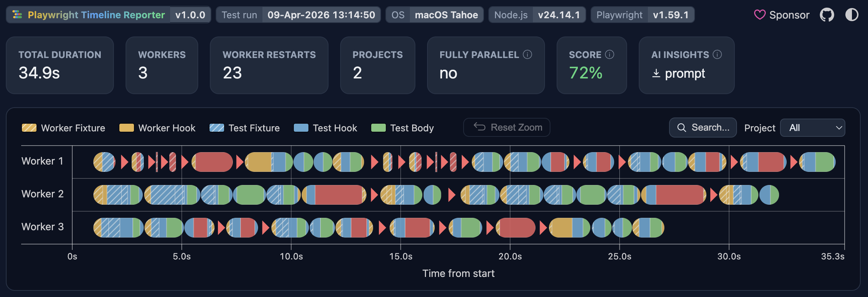The height and width of the screenshot is (297, 868).
Task: Click the info icon beside Fully Parallel
Action: click(527, 54)
